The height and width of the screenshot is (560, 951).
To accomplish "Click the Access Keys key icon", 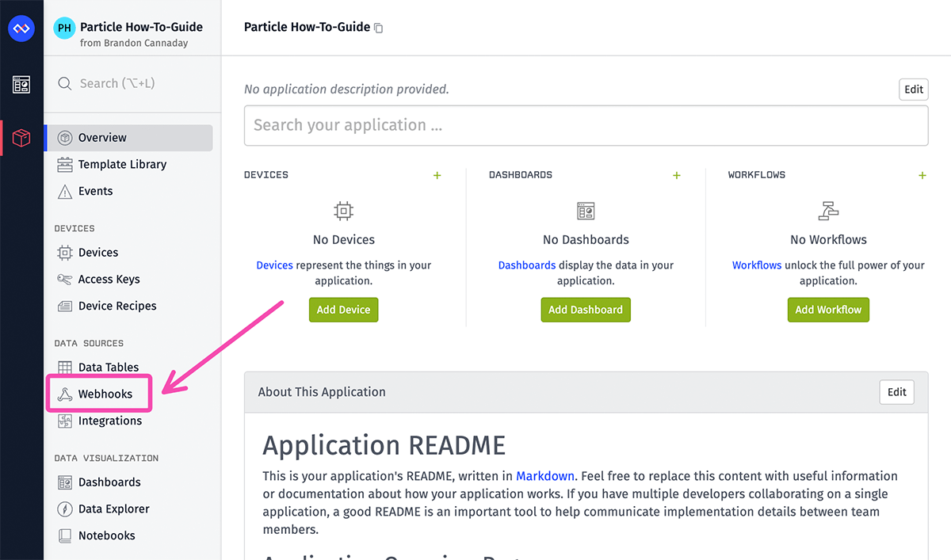I will tap(65, 280).
